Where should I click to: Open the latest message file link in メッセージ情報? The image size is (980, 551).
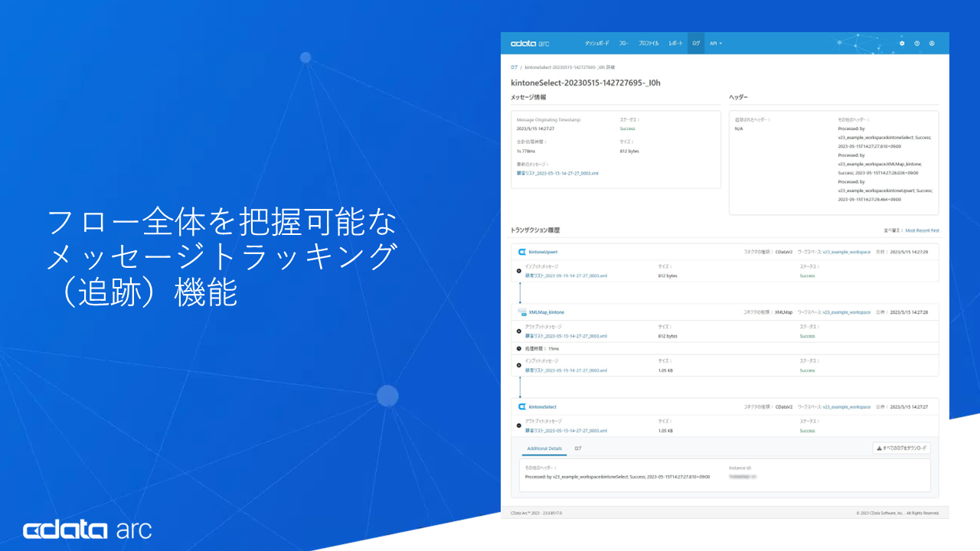(x=557, y=174)
